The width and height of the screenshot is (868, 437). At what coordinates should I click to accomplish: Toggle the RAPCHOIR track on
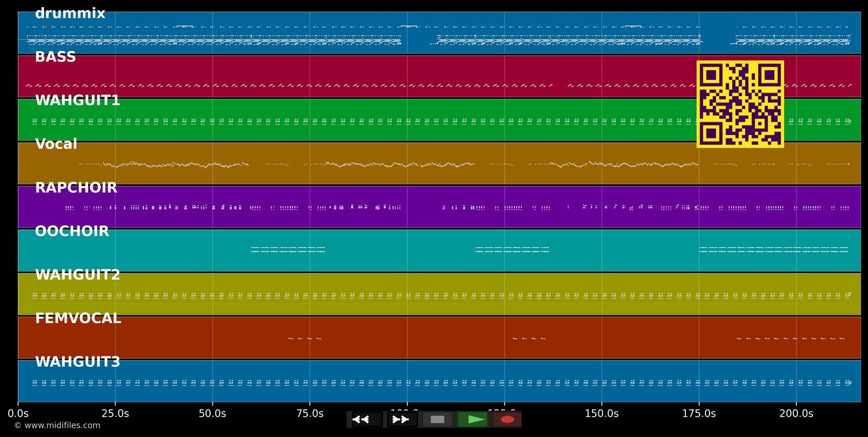tap(76, 187)
